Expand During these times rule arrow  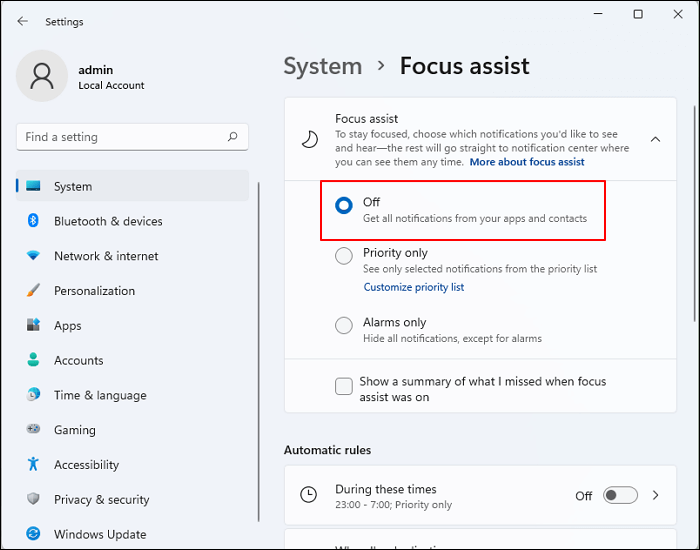click(x=655, y=495)
